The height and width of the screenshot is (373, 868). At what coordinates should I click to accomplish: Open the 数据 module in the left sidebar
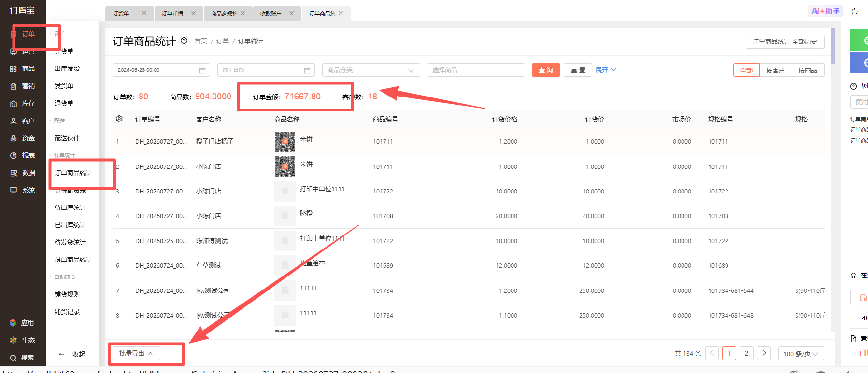click(23, 173)
